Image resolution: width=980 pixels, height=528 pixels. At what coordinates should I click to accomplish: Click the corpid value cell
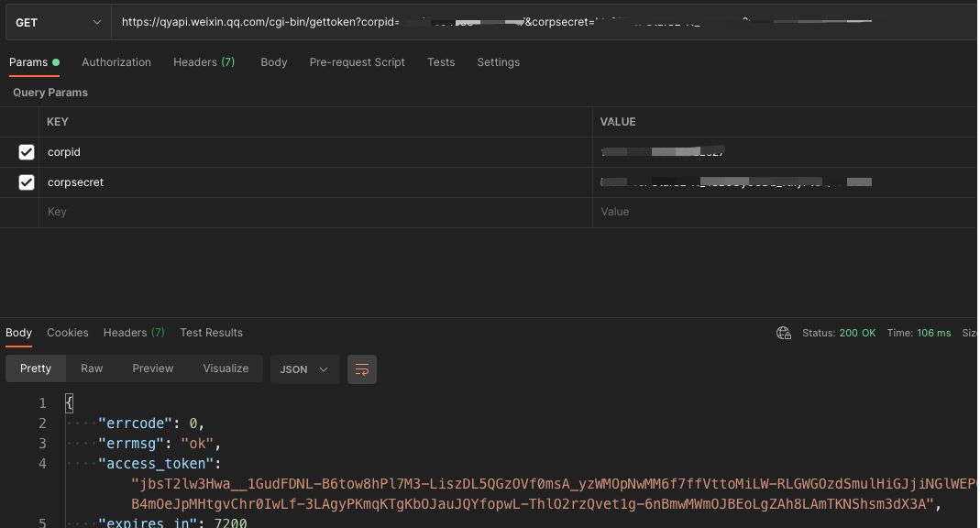pyautogui.click(x=785, y=152)
